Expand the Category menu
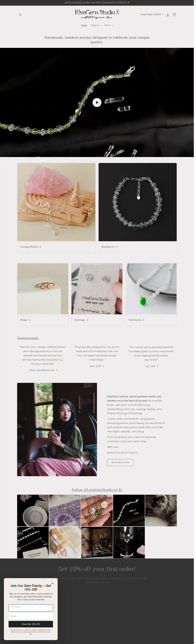Viewport: 196px width, 644px height. pos(96,25)
